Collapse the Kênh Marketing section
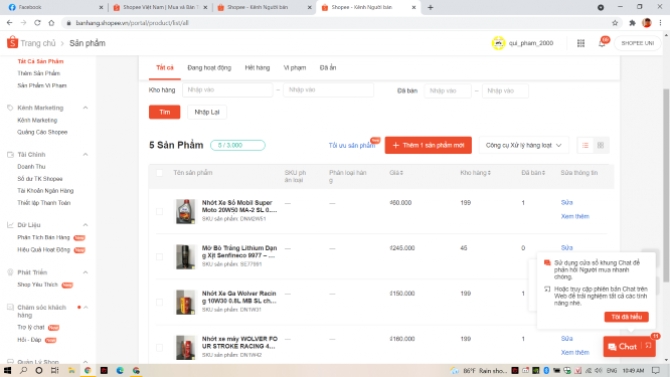 [85, 108]
